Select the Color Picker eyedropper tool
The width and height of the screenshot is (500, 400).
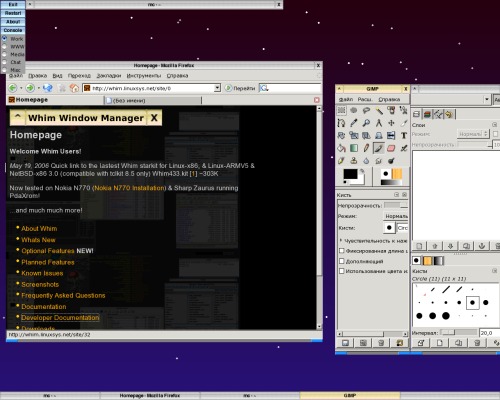tap(354, 123)
